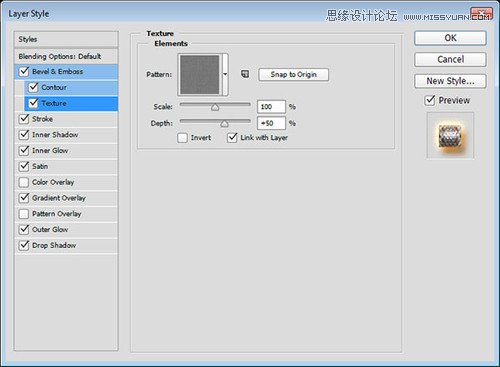
Task: Open the Satin settings label
Action: click(40, 166)
